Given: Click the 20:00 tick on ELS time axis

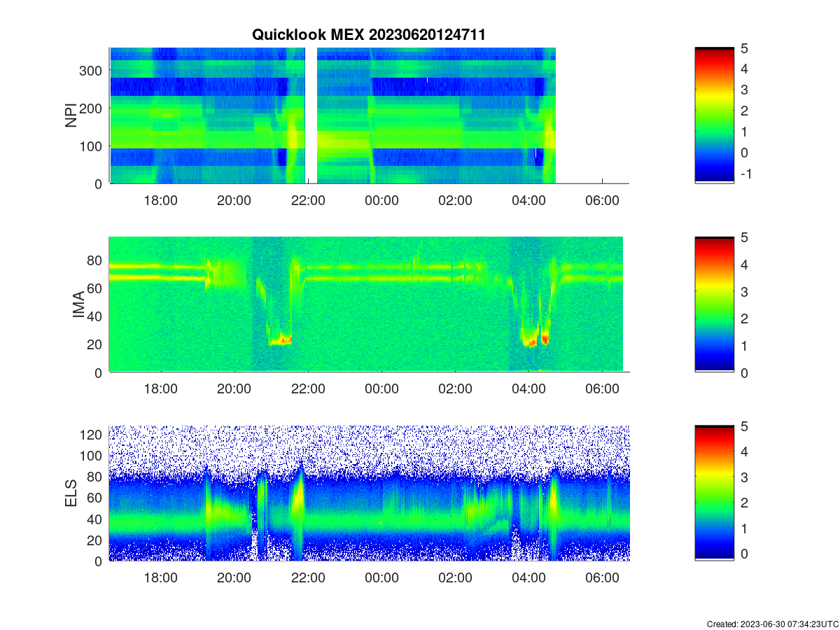Looking at the screenshot, I should click(x=234, y=578).
